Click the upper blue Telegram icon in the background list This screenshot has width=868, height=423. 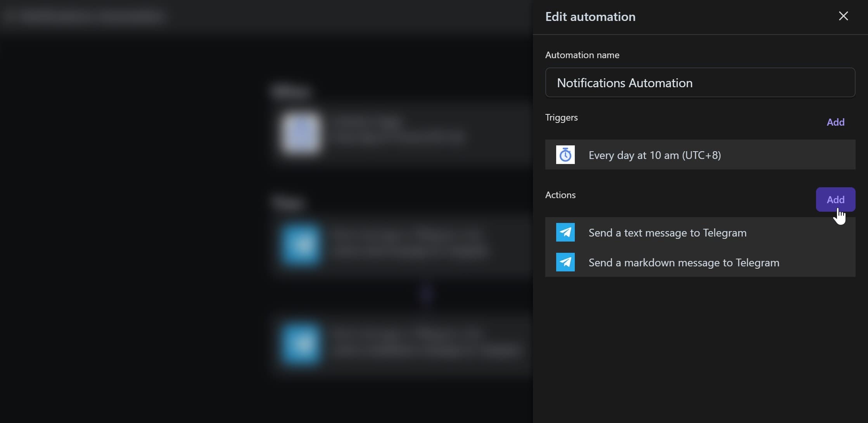pos(301,244)
